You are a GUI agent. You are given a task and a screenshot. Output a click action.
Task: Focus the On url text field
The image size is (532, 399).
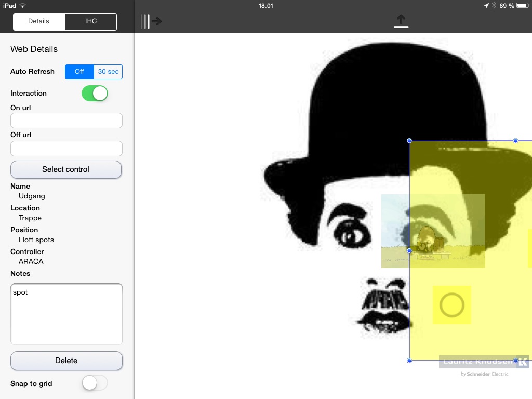click(x=66, y=121)
